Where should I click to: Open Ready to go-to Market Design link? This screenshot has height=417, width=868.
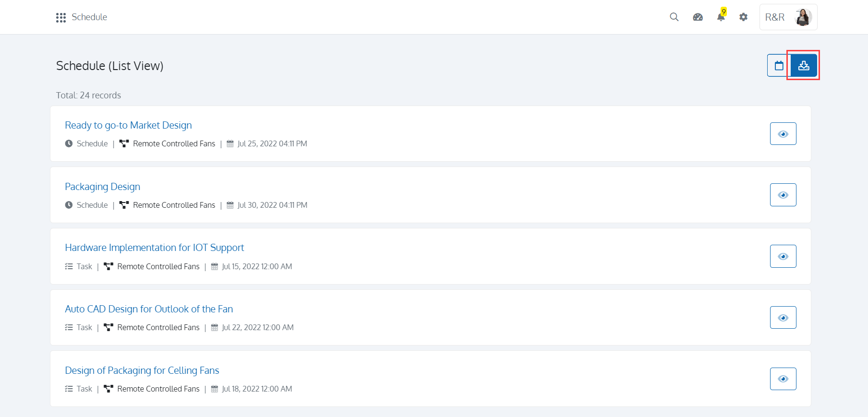(128, 125)
